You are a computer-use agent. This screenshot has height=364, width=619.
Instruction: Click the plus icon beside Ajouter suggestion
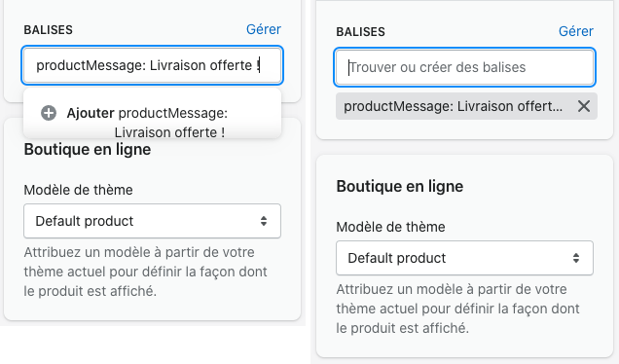tap(49, 113)
